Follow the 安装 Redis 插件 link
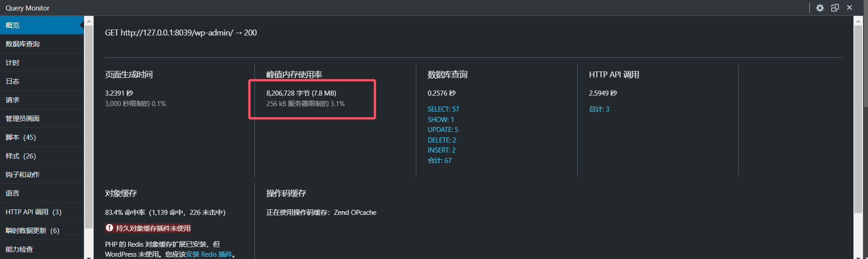The width and height of the screenshot is (868, 259). (209, 254)
